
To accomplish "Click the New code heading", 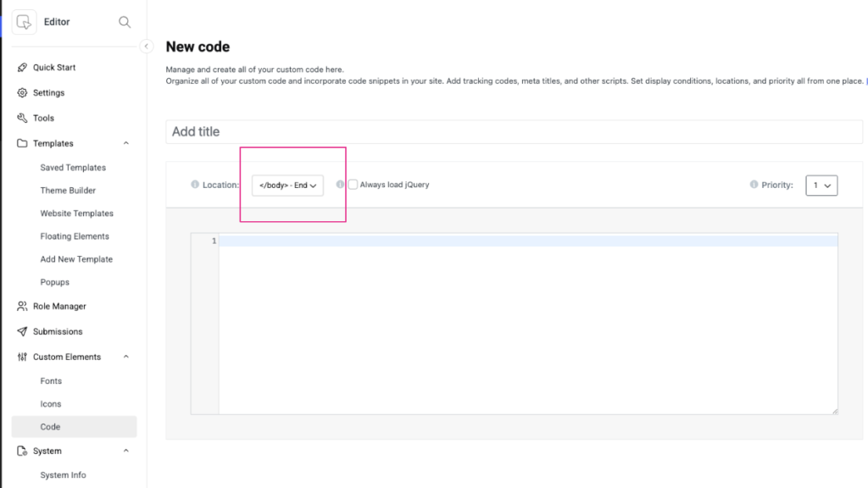I will point(198,47).
